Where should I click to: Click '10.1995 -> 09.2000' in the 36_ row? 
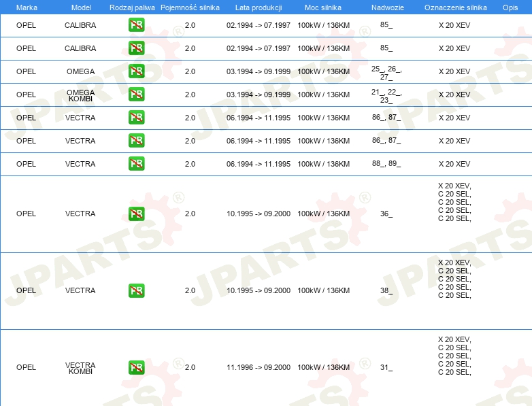pos(259,214)
